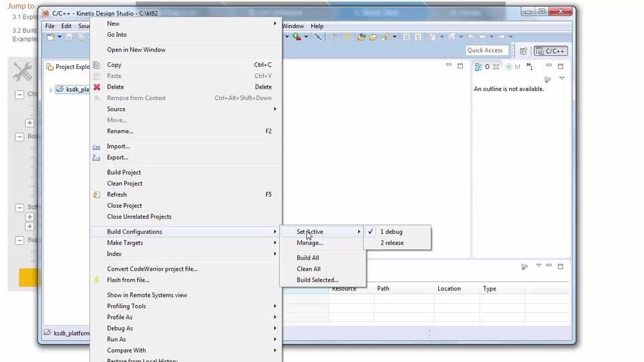Select the Outline view tab icon

(478, 67)
